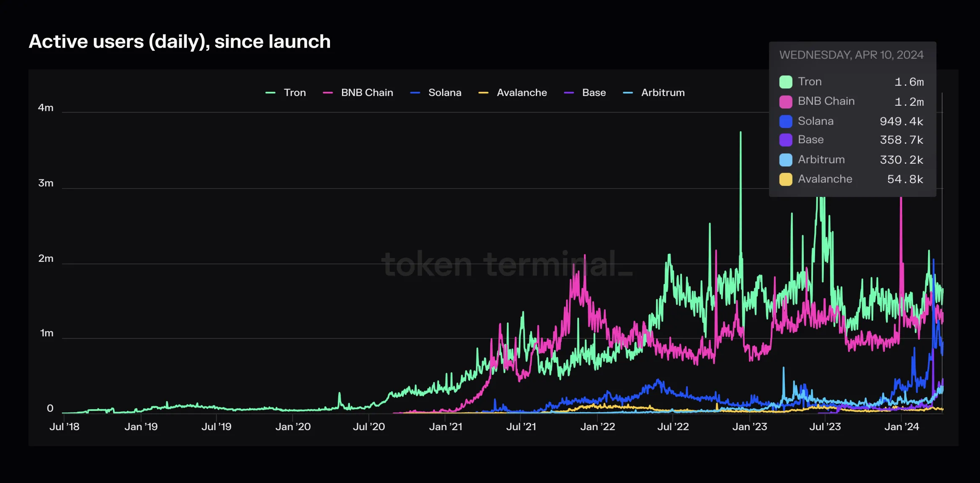
Task: Click the '3m' y-axis label
Action: 46,183
